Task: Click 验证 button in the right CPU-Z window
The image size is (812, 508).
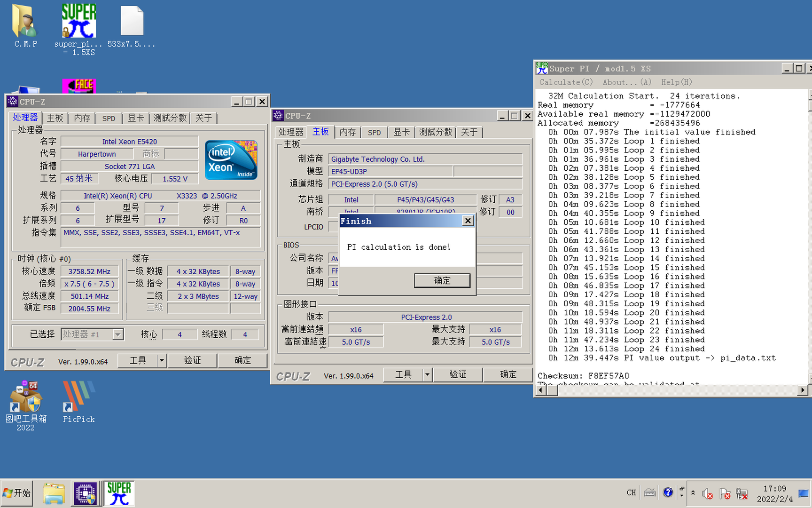Action: coord(458,375)
